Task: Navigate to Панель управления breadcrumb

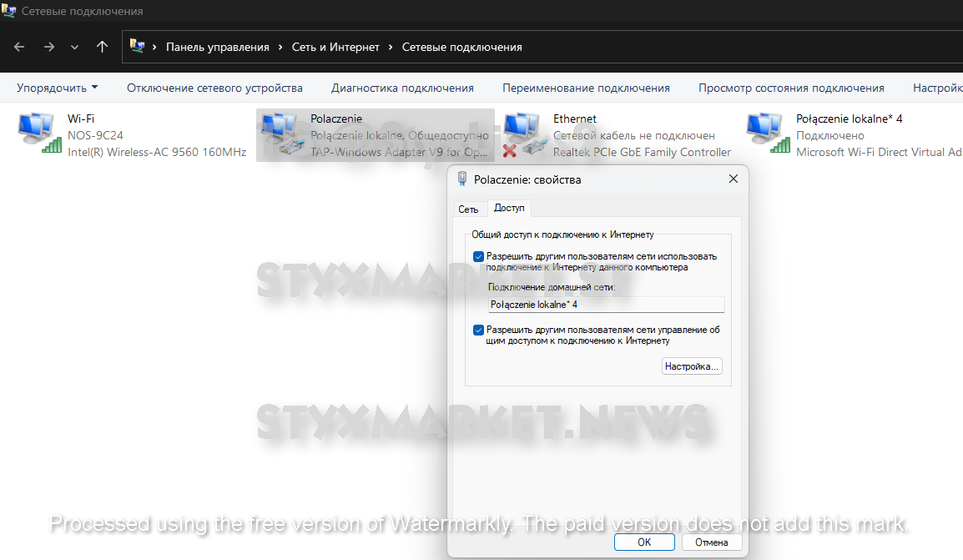Action: [x=218, y=48]
